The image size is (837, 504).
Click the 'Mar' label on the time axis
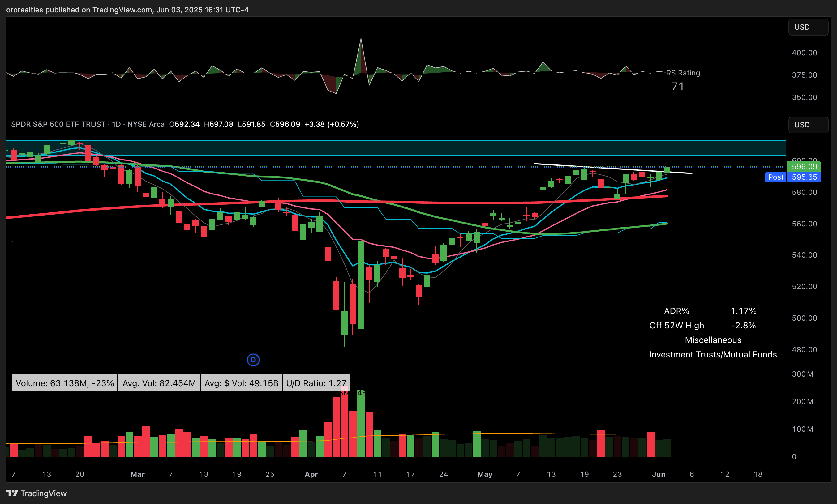click(x=138, y=474)
